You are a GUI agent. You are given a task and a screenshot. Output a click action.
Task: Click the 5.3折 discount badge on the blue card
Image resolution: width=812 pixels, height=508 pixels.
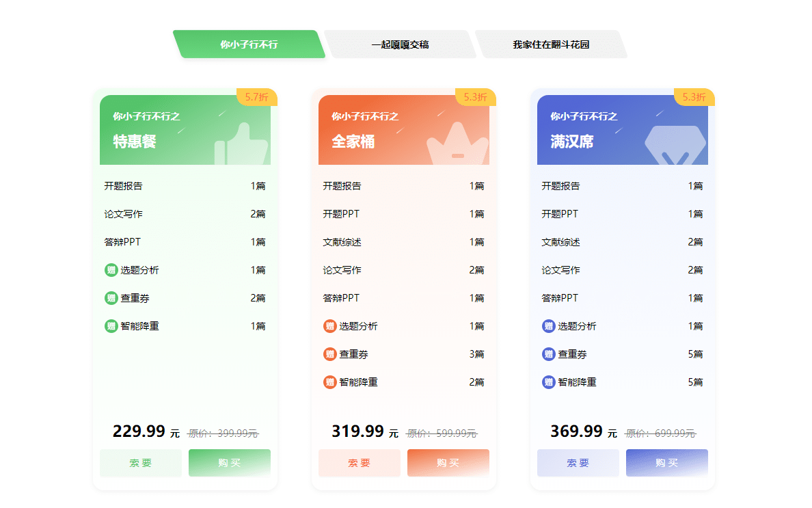(696, 98)
